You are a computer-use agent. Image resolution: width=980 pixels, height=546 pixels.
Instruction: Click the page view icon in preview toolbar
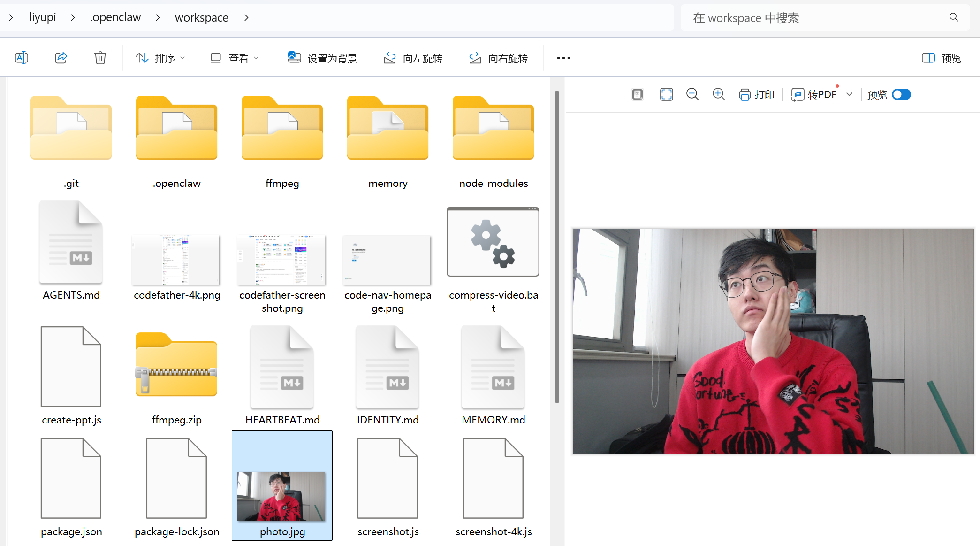(637, 94)
